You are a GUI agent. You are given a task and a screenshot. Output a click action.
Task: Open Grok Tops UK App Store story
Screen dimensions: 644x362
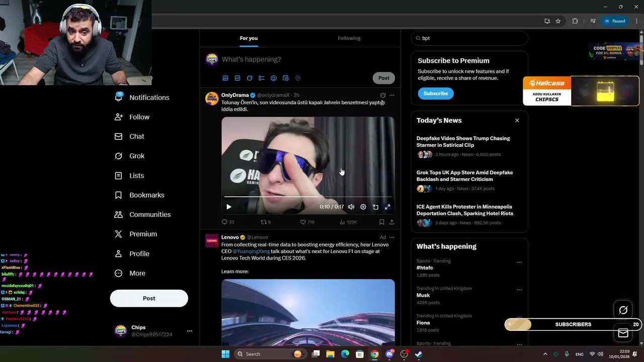[465, 176]
